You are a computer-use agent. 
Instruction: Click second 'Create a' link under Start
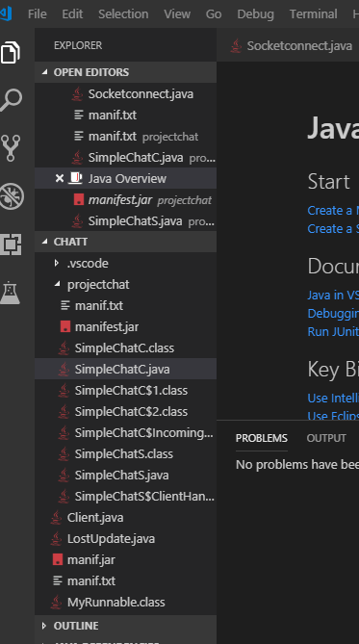(333, 228)
